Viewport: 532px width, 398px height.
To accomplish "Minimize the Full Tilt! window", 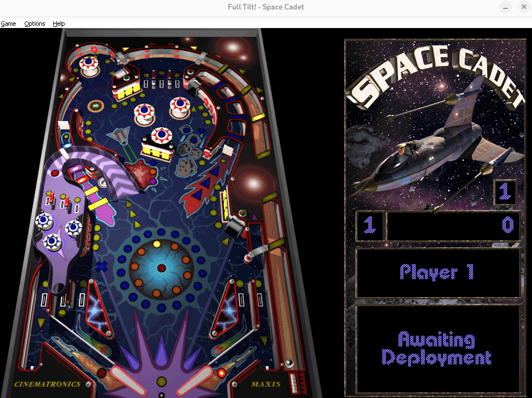I will coord(506,7).
